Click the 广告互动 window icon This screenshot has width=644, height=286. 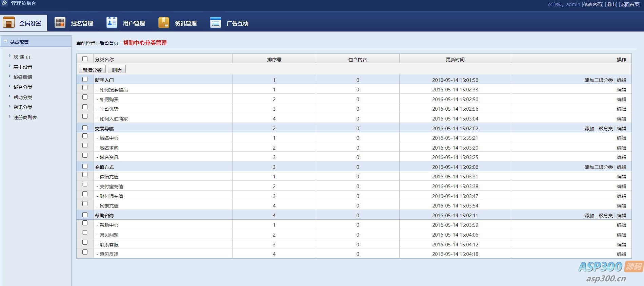[x=216, y=22]
